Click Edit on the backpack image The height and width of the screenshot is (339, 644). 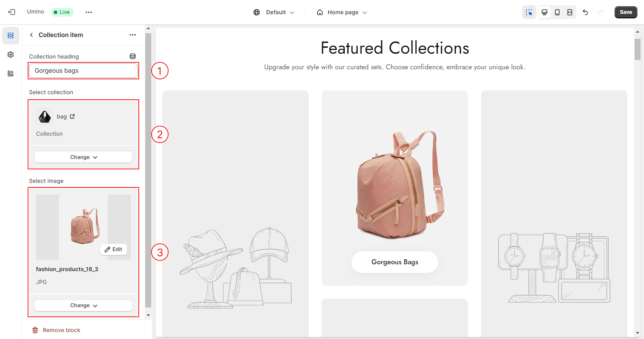pos(114,249)
